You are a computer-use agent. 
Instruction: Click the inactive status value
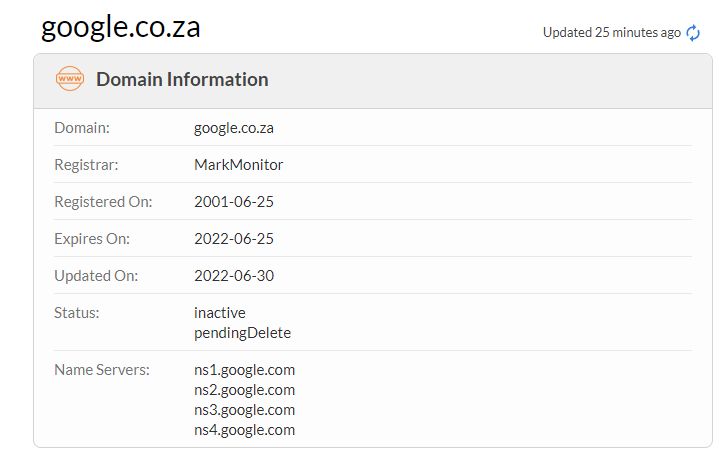click(x=220, y=313)
